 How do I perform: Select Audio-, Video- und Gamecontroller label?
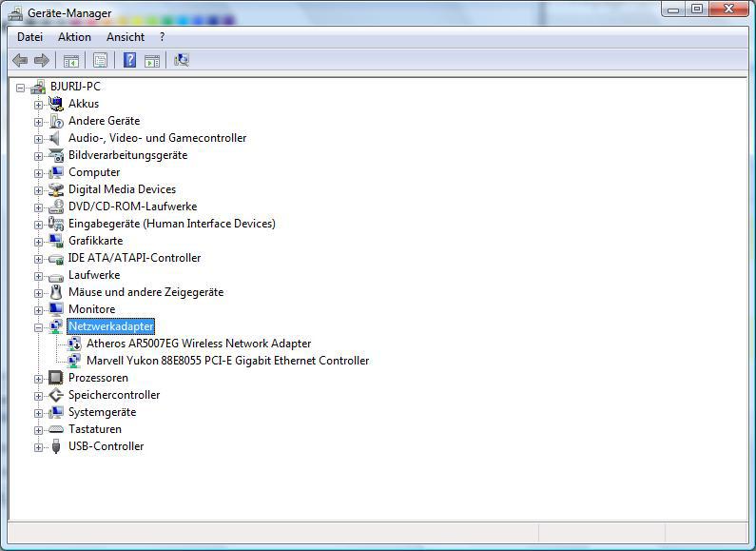(x=157, y=138)
